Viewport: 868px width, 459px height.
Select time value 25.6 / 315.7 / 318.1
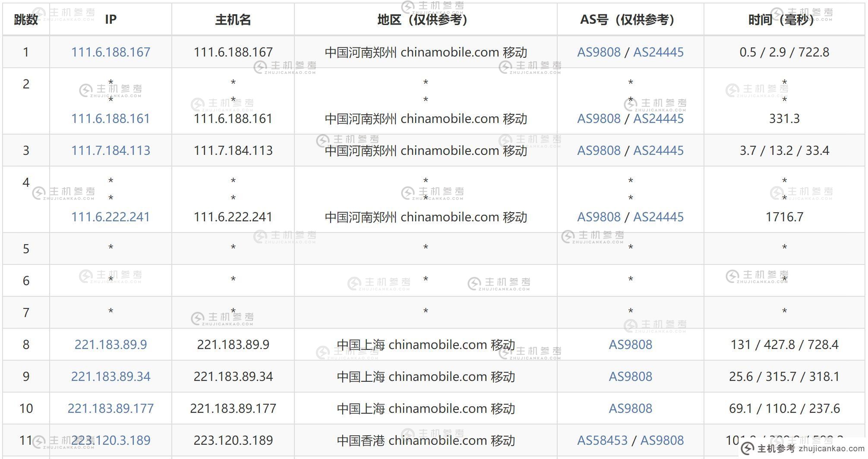pyautogui.click(x=784, y=377)
